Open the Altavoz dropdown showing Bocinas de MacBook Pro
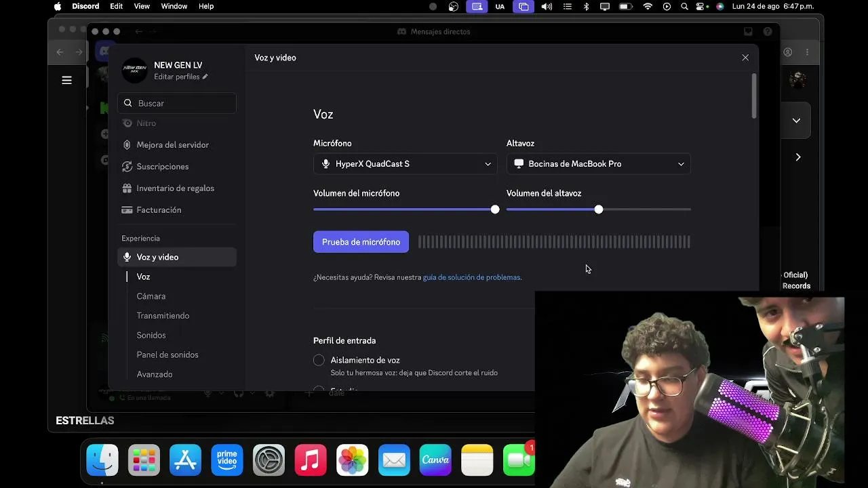 point(599,164)
